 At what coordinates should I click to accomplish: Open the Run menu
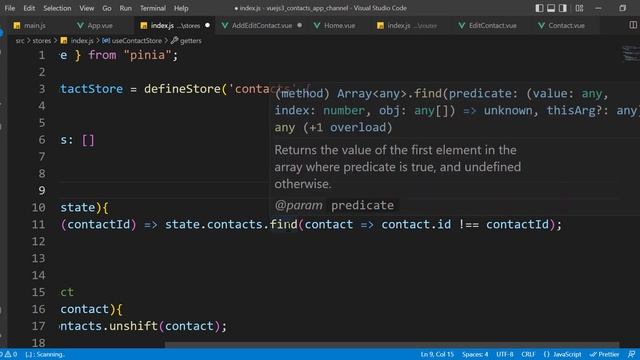(125, 8)
